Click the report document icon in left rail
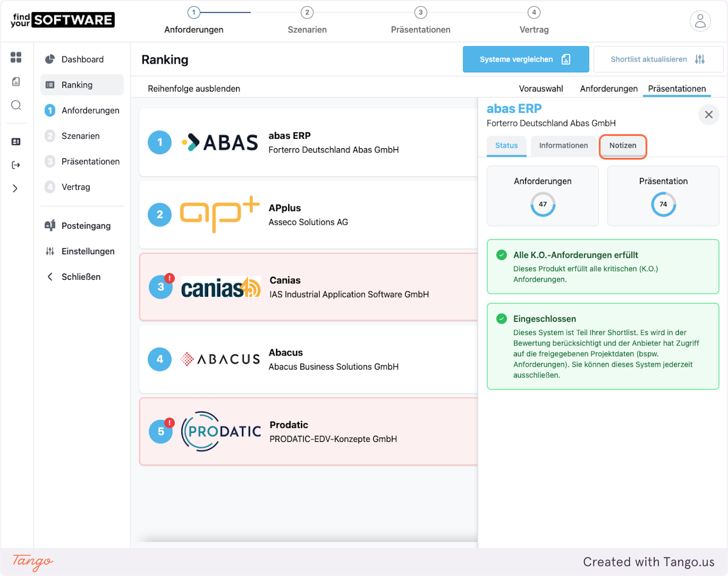The height and width of the screenshot is (576, 728). [x=16, y=82]
